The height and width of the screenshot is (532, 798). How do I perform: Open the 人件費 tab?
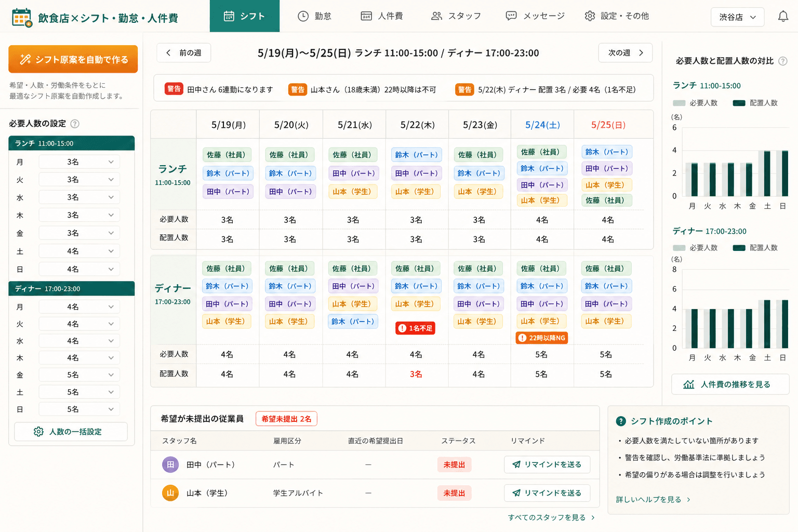(382, 16)
